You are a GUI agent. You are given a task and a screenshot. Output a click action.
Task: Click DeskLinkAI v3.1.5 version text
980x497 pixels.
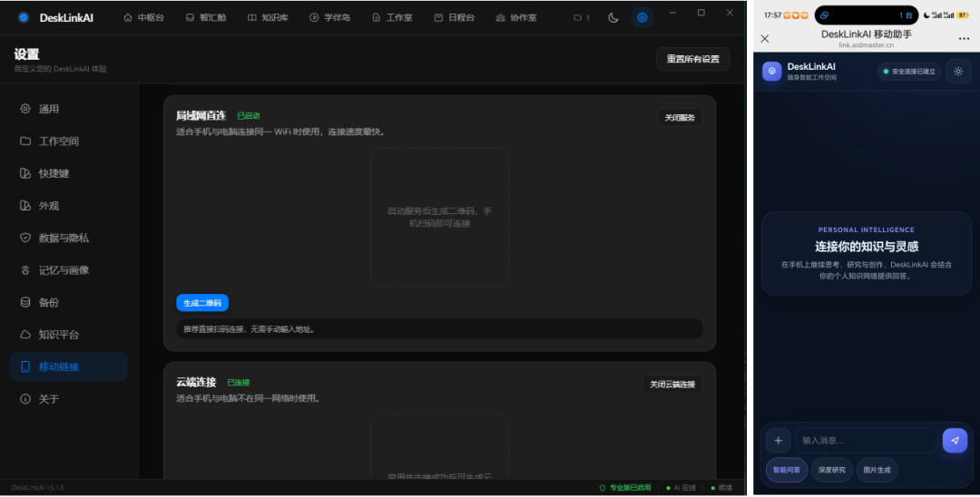[37, 488]
